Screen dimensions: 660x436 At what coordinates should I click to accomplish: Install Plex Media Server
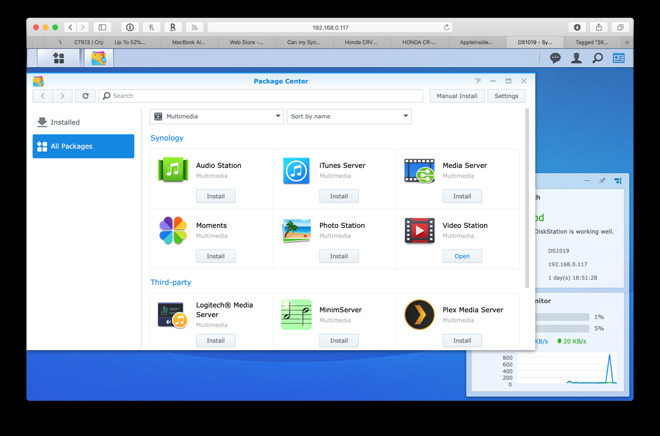point(462,340)
